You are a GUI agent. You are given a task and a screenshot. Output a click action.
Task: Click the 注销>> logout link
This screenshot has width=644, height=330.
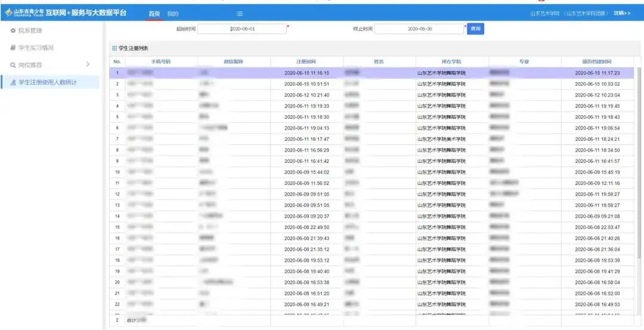(x=622, y=13)
